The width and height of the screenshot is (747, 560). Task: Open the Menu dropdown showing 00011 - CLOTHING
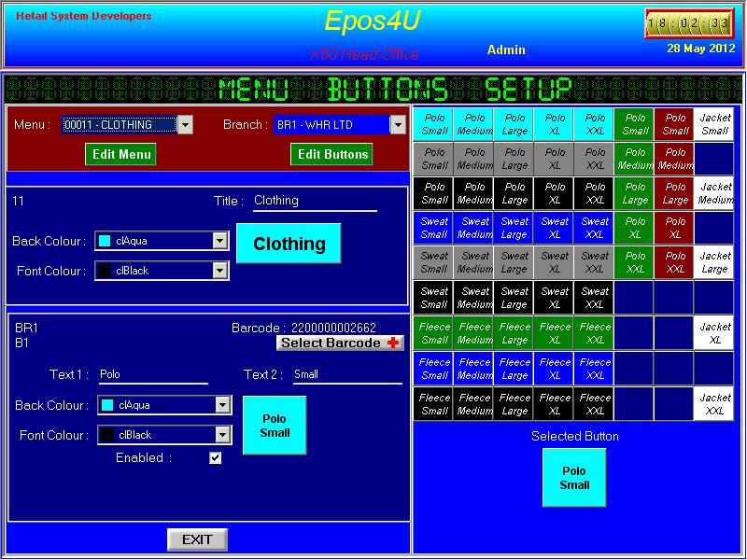point(185,125)
